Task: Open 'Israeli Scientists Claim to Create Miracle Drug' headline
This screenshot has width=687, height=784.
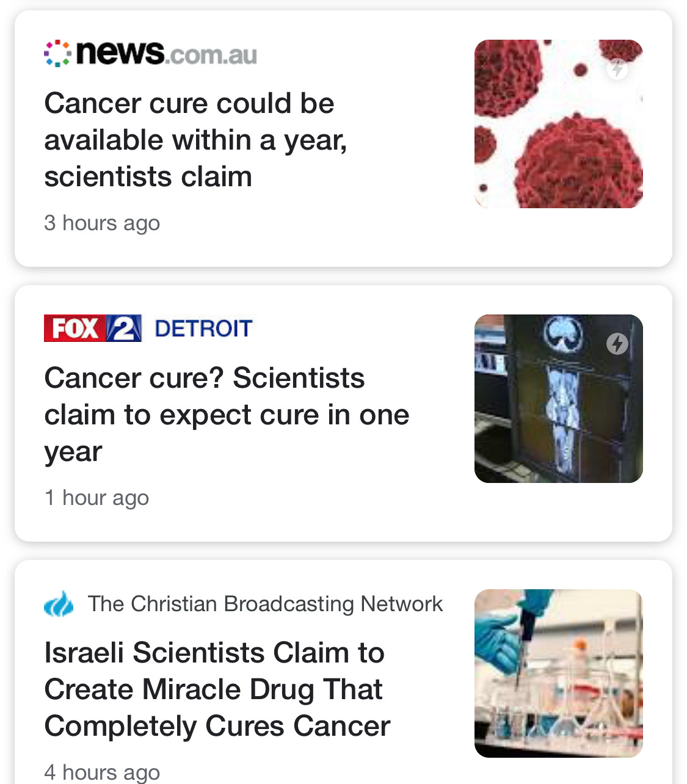Action: click(217, 689)
